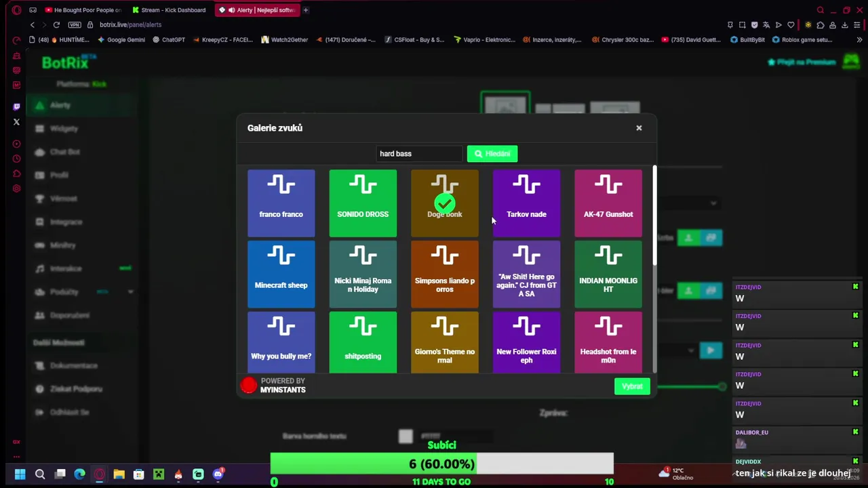
Task: Pick the 'Minecraft sheep' sound tile
Action: 281,274
